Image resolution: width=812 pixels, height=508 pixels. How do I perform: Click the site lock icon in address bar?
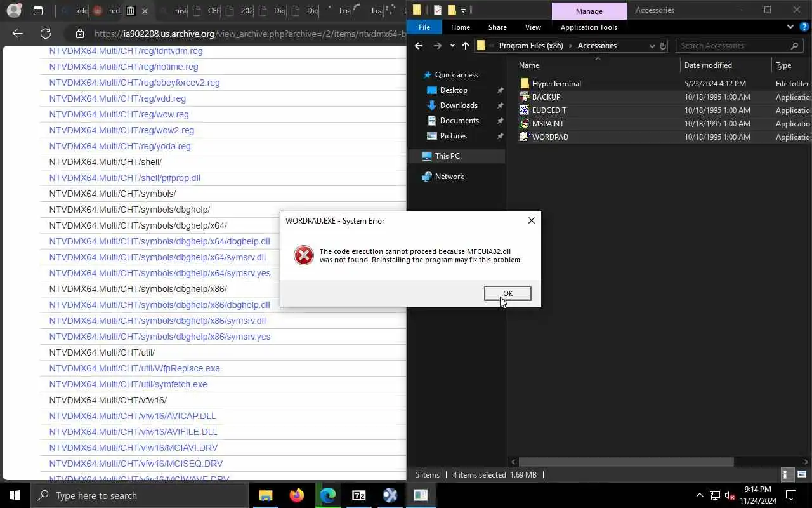point(79,34)
